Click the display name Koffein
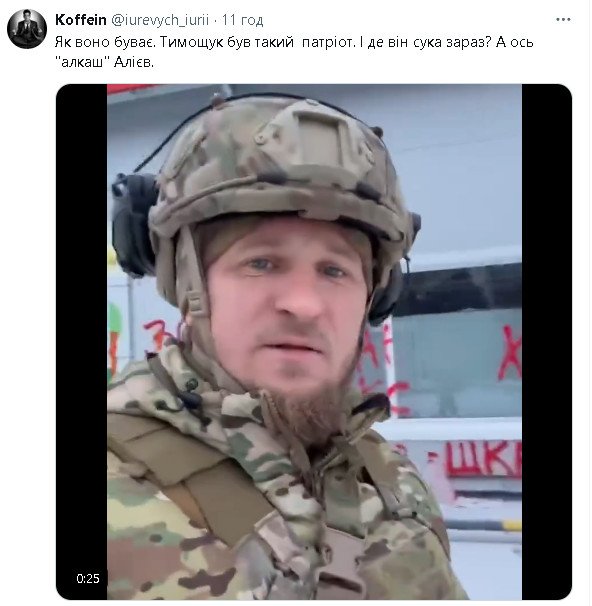 click(81, 20)
